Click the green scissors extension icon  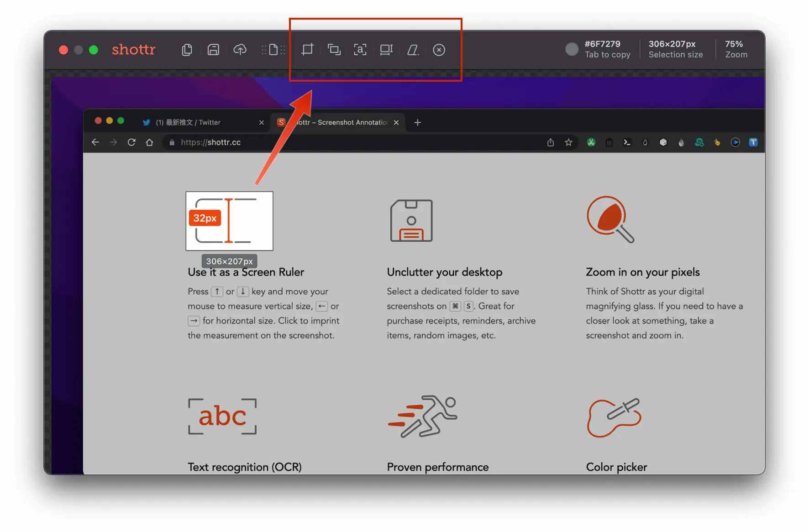point(591,142)
